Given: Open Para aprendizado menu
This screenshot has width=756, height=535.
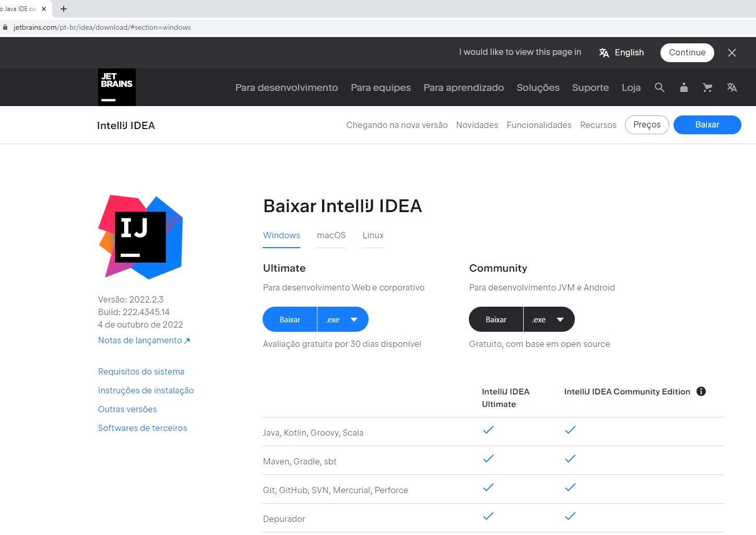Looking at the screenshot, I should [464, 88].
